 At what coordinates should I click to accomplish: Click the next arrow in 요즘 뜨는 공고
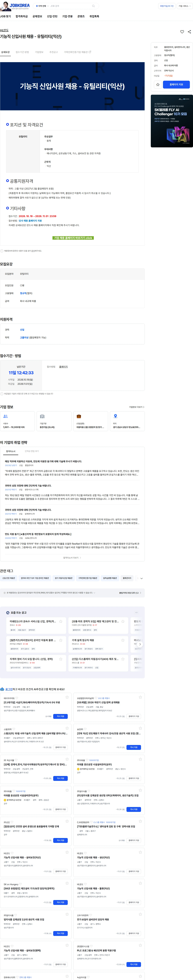pos(140,644)
